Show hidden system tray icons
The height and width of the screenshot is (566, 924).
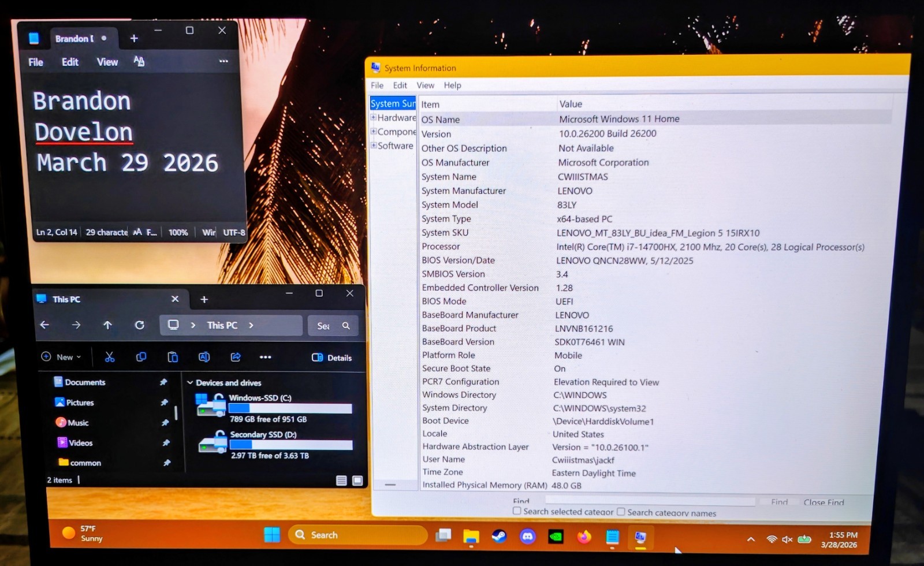click(x=751, y=539)
